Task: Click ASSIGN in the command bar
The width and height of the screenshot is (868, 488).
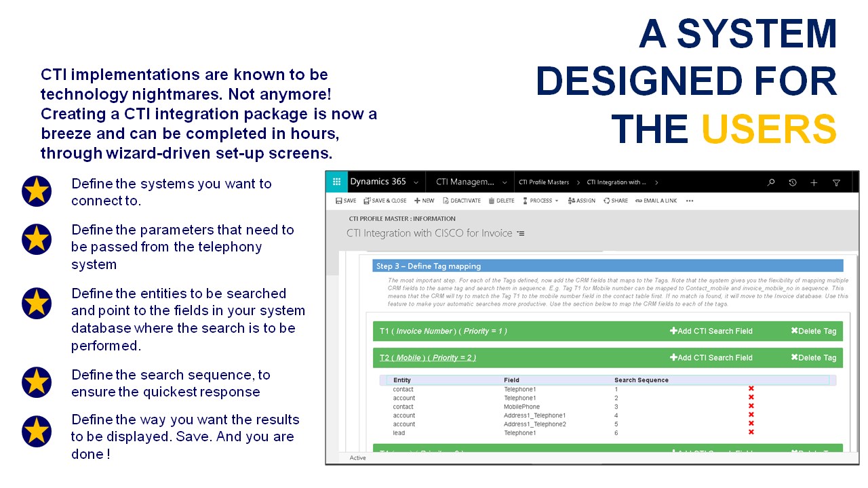Action: [582, 201]
